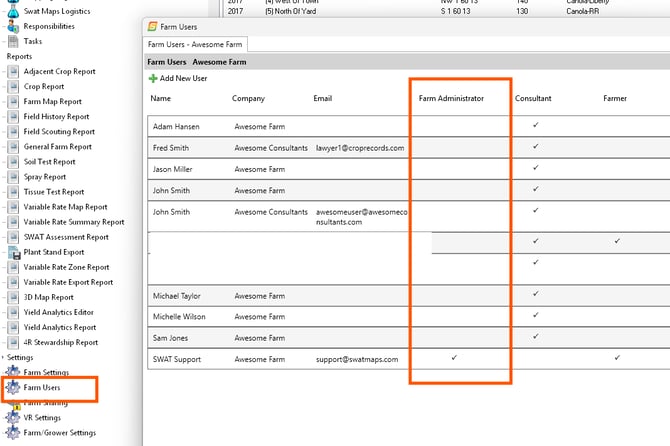Click the Crop Report document icon
Image resolution: width=670 pixels, height=446 pixels.
pyautogui.click(x=13, y=87)
